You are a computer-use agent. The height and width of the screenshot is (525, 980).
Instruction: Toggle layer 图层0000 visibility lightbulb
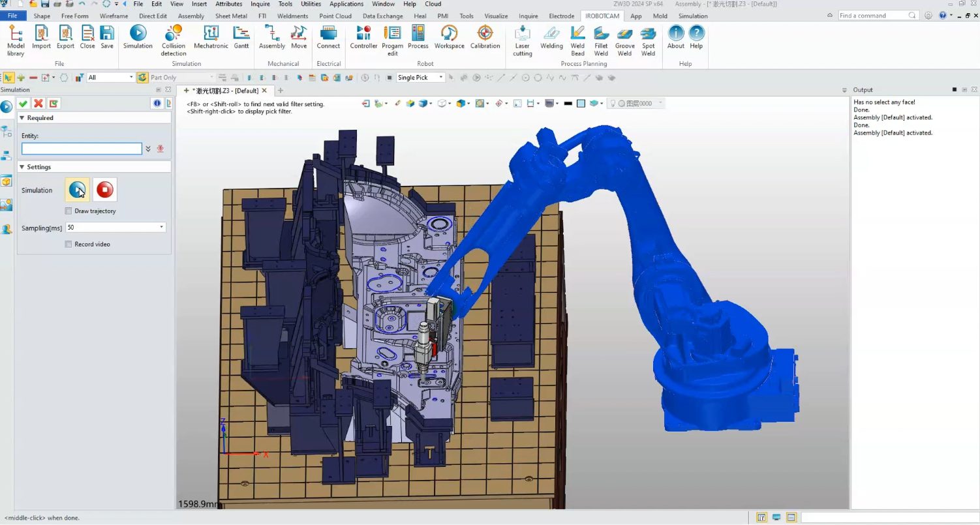[x=613, y=103]
